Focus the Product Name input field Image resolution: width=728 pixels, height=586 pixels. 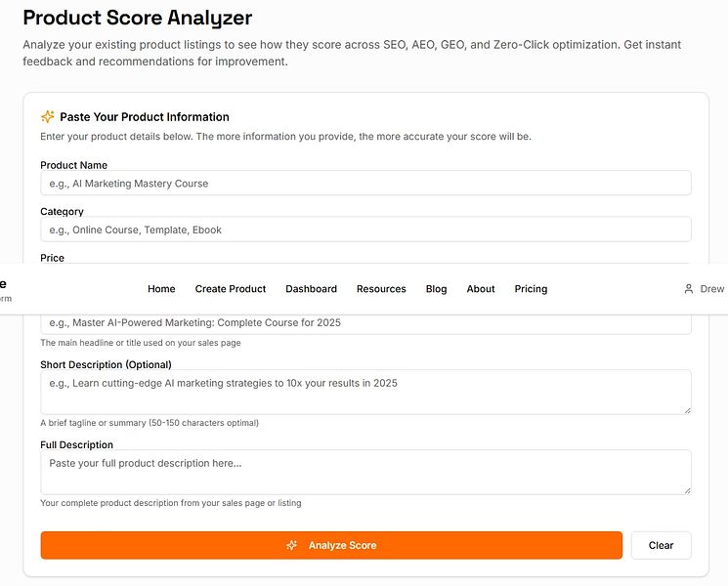click(365, 183)
